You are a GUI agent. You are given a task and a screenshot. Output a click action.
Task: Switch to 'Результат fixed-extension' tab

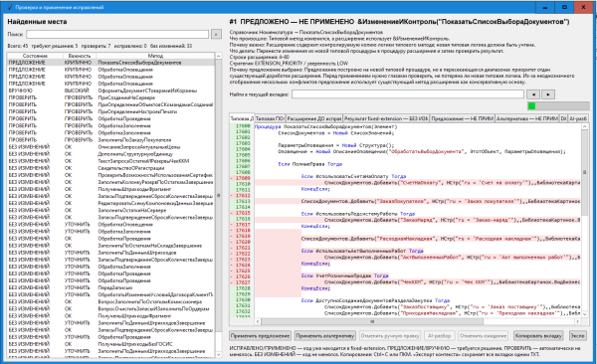point(386,118)
